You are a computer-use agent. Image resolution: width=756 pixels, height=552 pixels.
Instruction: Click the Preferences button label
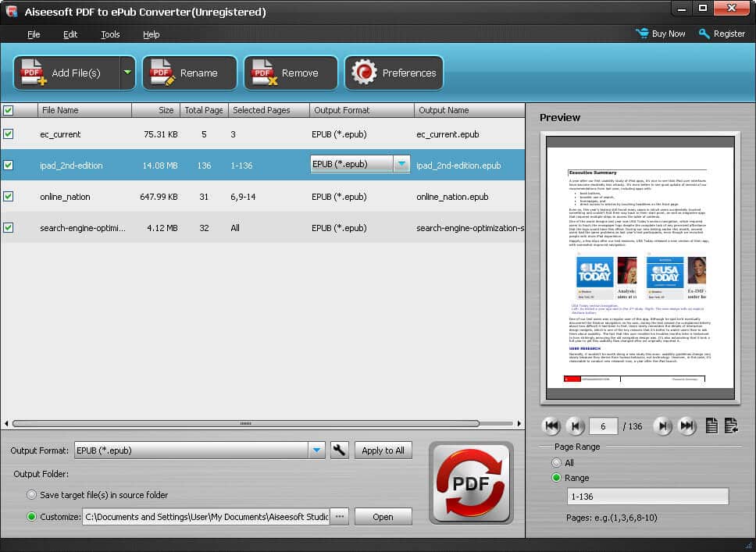409,73
